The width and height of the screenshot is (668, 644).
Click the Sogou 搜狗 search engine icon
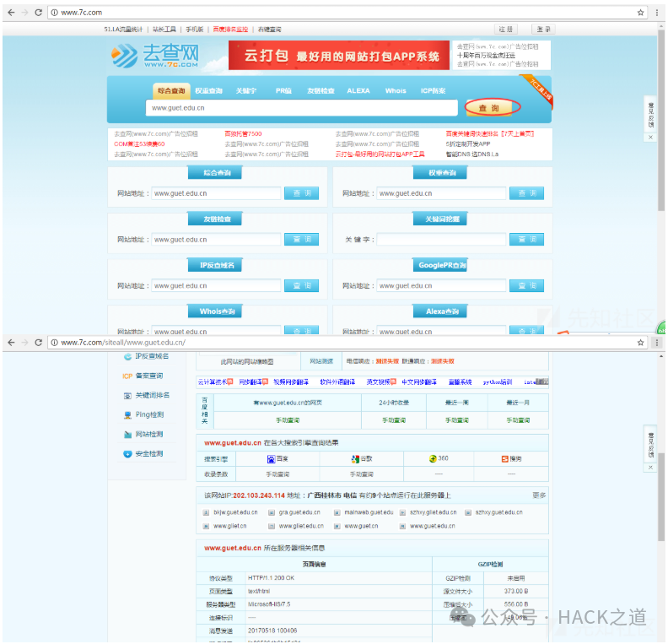[x=505, y=458]
